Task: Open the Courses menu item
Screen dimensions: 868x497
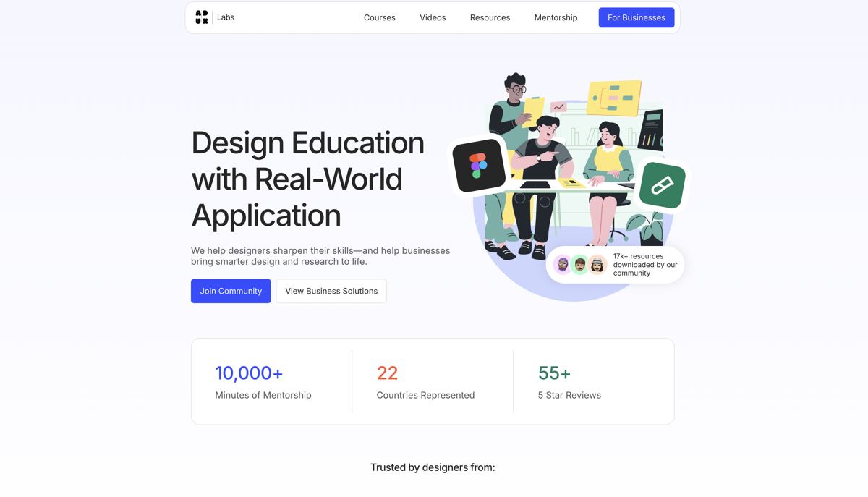Action: coord(380,17)
